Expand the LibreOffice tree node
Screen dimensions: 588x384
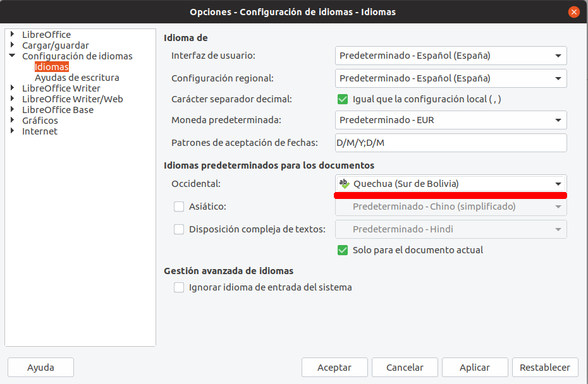pos(13,34)
